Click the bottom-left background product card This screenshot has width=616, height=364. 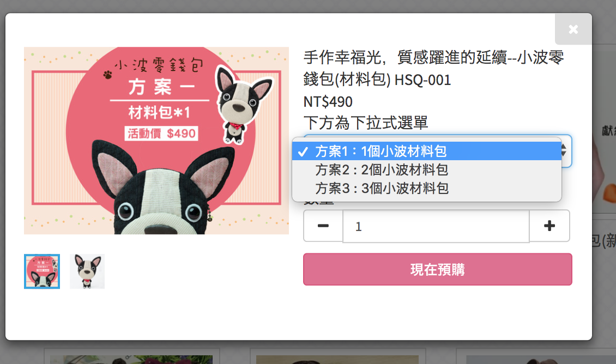[x=131, y=356]
